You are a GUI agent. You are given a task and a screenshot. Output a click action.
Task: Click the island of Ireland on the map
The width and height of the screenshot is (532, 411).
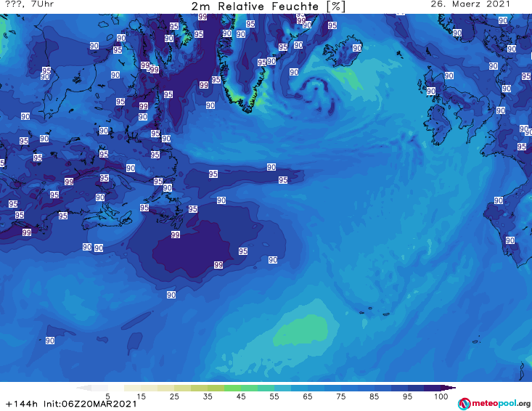pyautogui.click(x=438, y=126)
